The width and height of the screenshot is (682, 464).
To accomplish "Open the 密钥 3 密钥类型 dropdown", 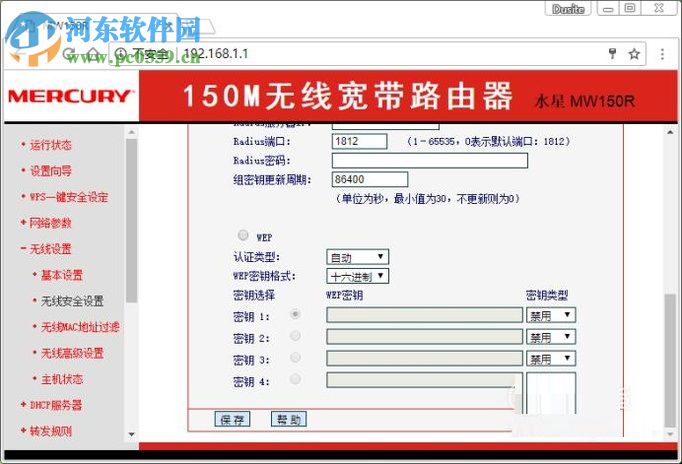I will pos(551,358).
